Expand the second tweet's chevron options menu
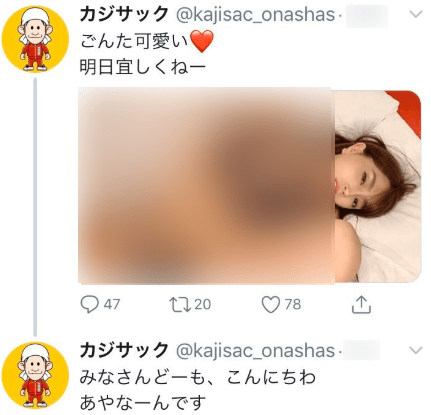The width and height of the screenshot is (431, 415). tap(415, 350)
